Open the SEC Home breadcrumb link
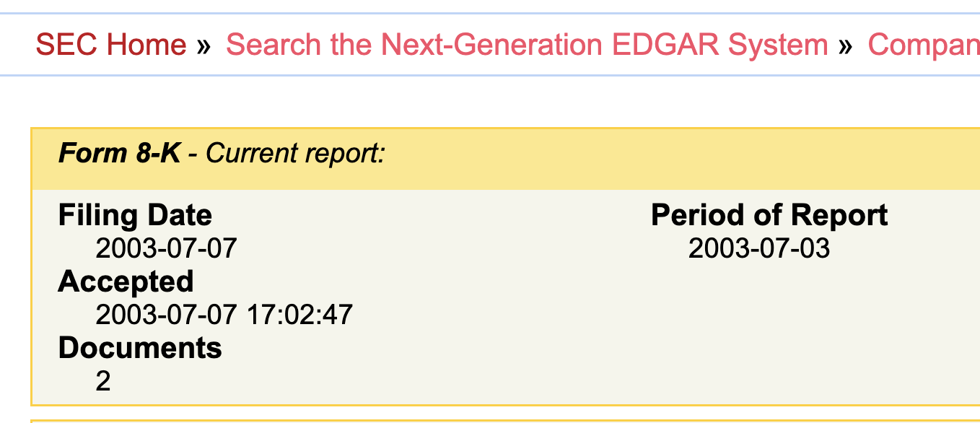 (x=111, y=45)
